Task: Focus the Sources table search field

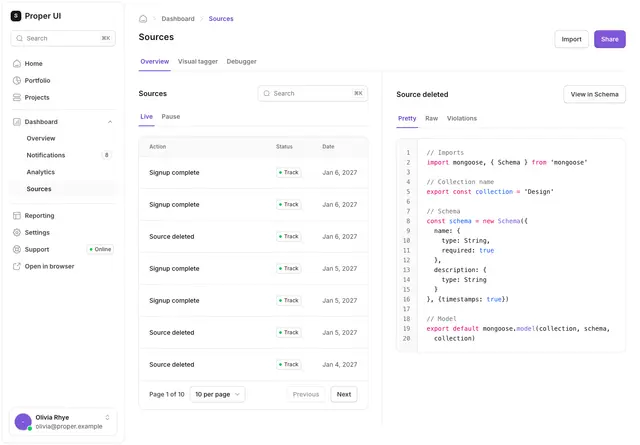Action: (313, 93)
